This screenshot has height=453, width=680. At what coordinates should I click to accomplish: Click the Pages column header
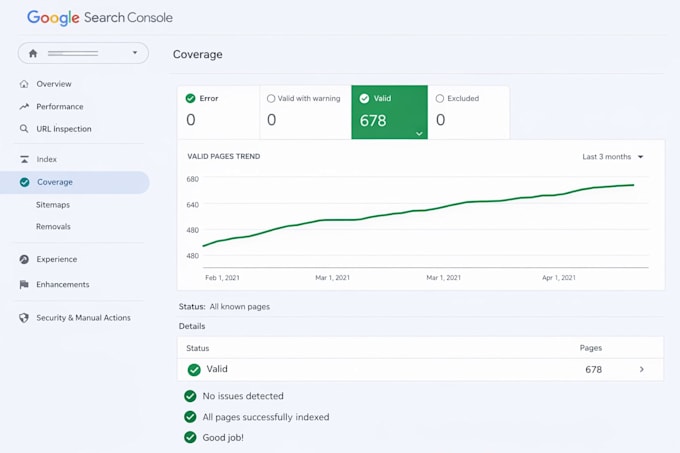pyautogui.click(x=591, y=348)
